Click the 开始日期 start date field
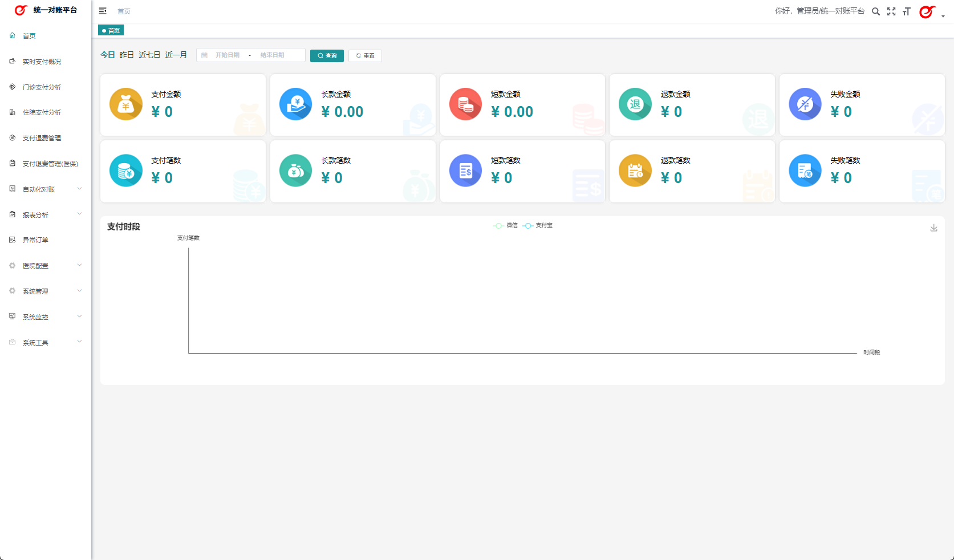Image resolution: width=954 pixels, height=560 pixels. click(228, 55)
